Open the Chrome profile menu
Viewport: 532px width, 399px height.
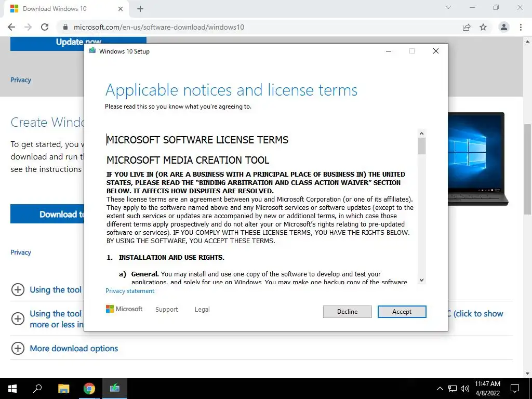(504, 27)
